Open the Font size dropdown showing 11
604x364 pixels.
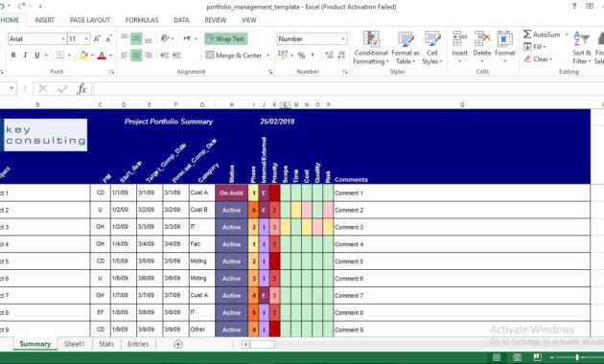coord(86,39)
